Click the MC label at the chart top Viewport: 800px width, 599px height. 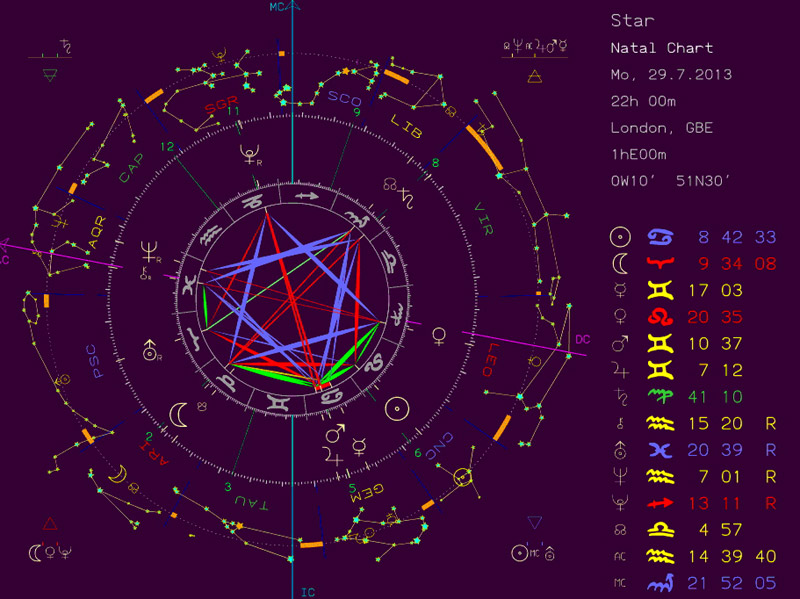(278, 7)
